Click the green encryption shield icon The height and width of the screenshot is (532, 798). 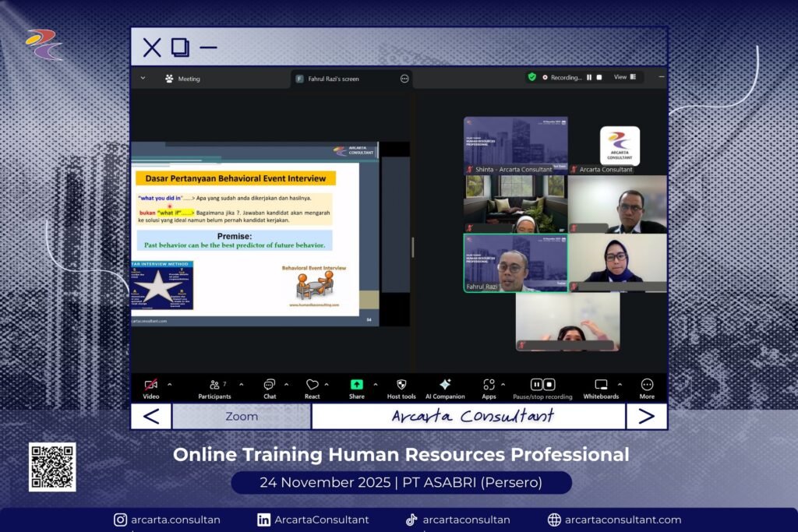pyautogui.click(x=532, y=77)
